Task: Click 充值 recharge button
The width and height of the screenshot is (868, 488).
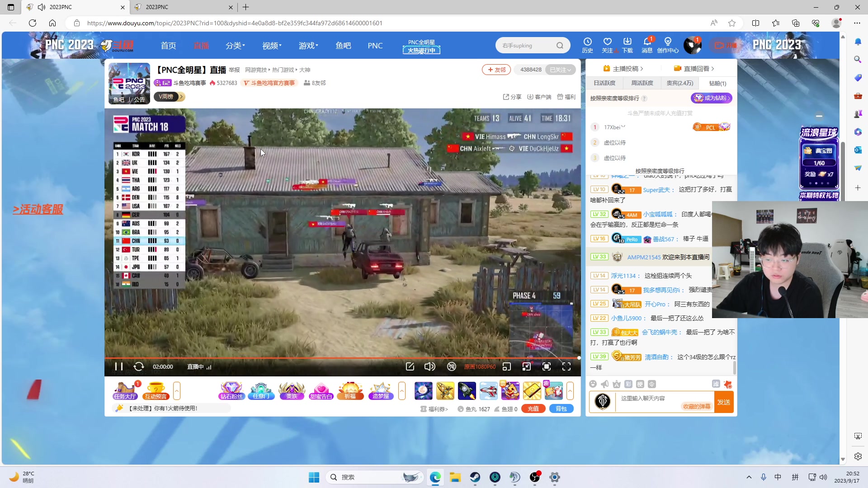Action: tap(533, 408)
